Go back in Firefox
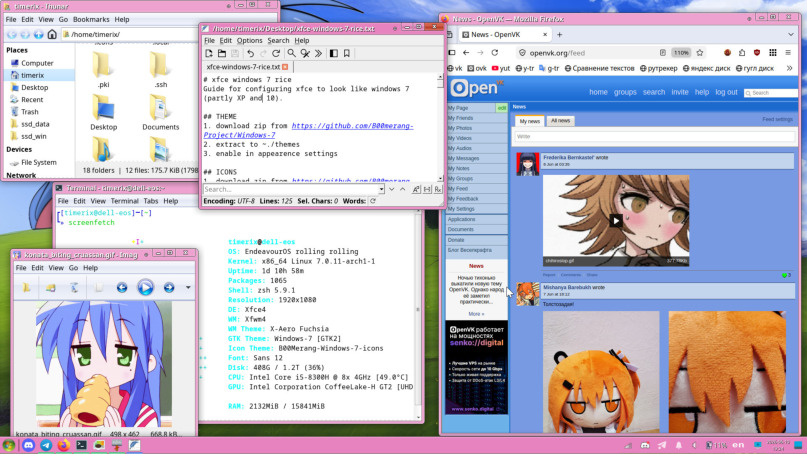 click(466, 53)
